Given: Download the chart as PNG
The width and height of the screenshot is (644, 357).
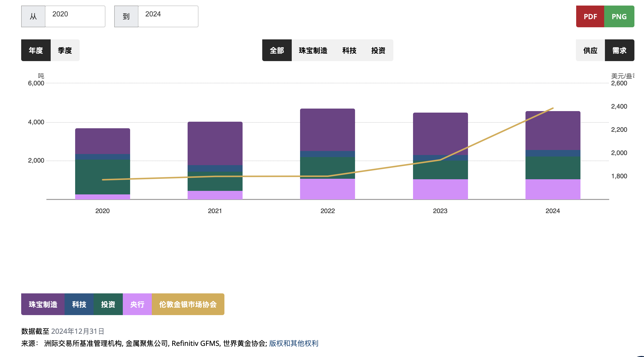Looking at the screenshot, I should 619,16.
